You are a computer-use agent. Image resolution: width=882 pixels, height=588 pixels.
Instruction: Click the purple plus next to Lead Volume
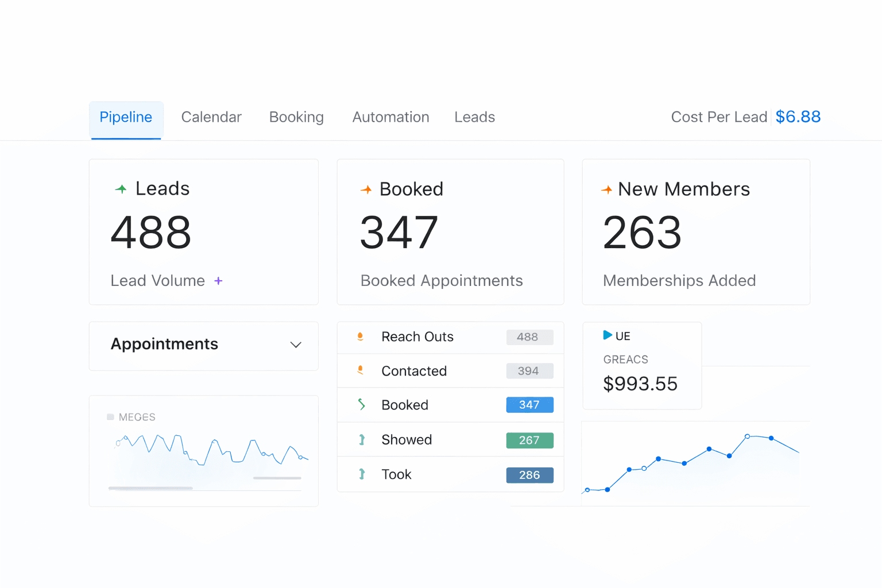coord(218,281)
